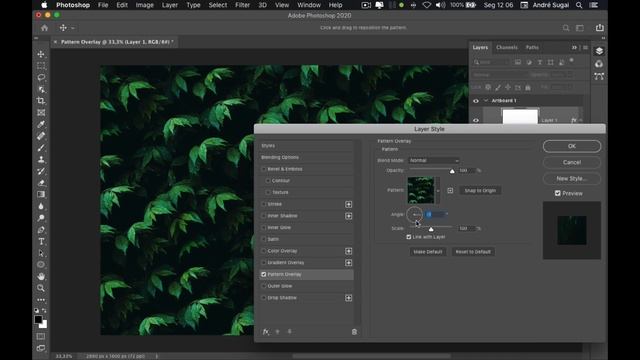This screenshot has width=640, height=360.
Task: Select the Rectangular Marquee tool
Action: (x=41, y=66)
